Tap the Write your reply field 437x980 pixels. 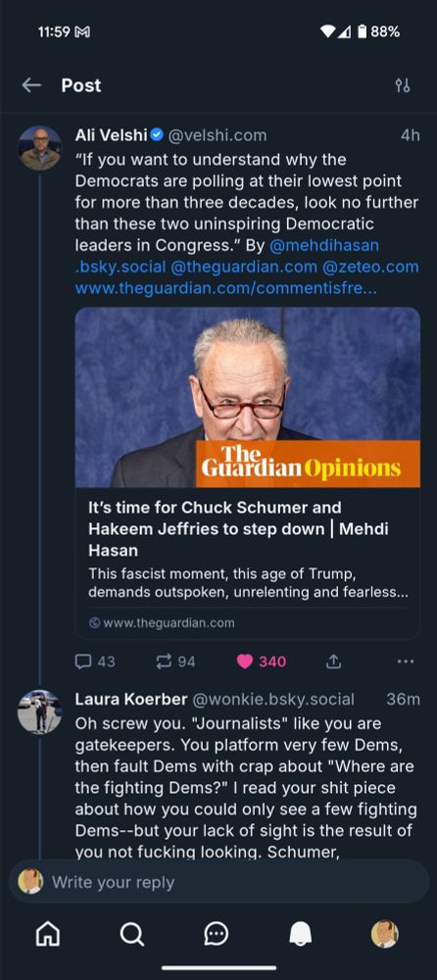pyautogui.click(x=218, y=882)
